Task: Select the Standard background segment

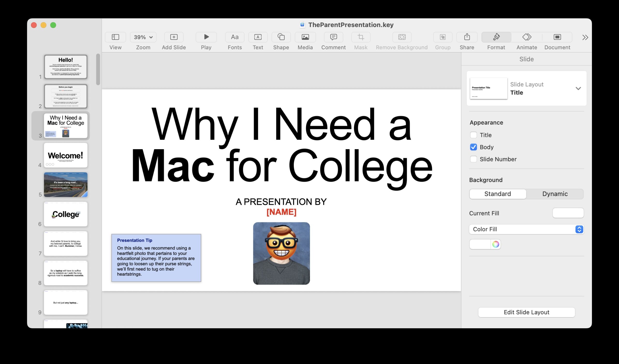Action: tap(497, 194)
